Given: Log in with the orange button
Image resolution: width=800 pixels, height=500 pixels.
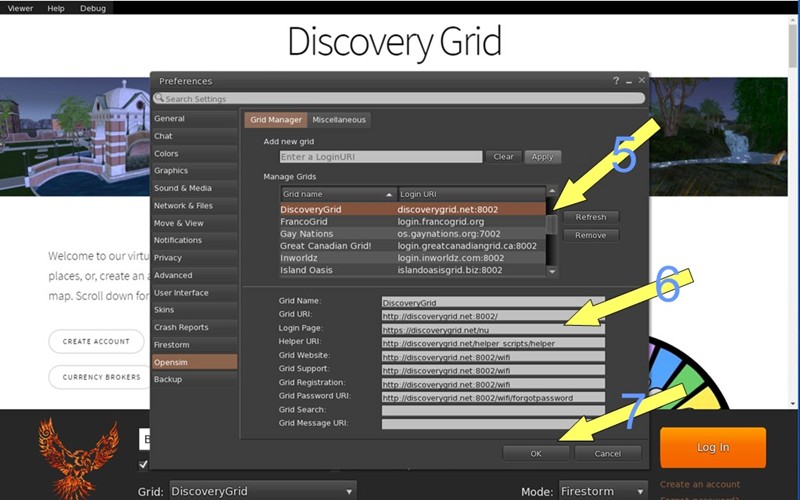Looking at the screenshot, I should [x=713, y=447].
